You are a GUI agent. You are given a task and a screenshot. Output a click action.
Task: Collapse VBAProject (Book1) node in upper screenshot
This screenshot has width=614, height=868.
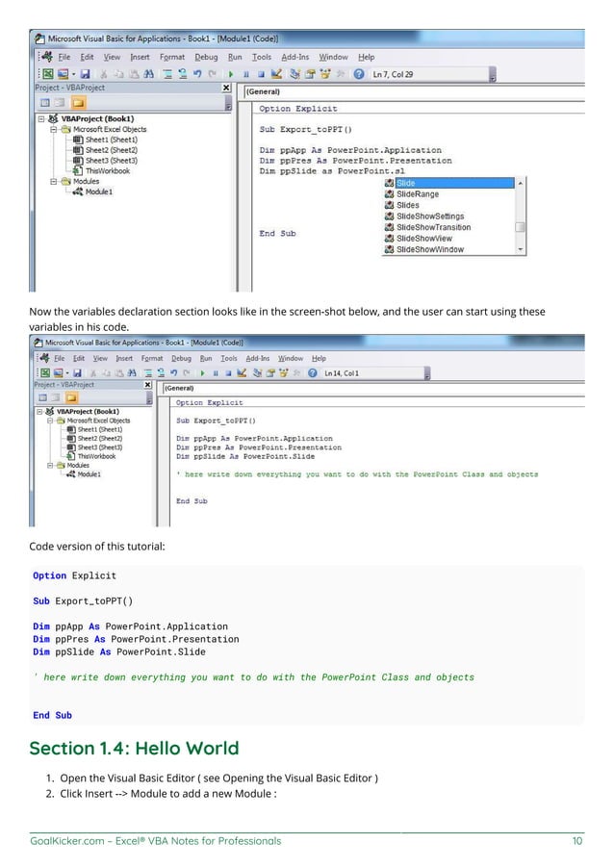(41, 118)
